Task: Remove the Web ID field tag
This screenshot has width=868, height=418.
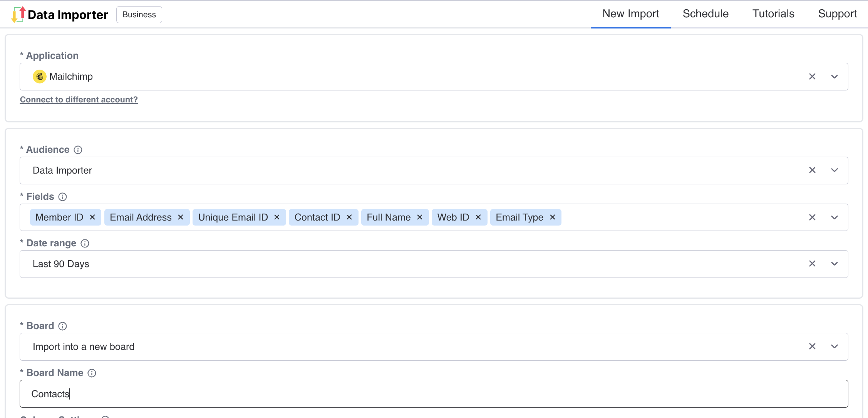Action: tap(478, 217)
